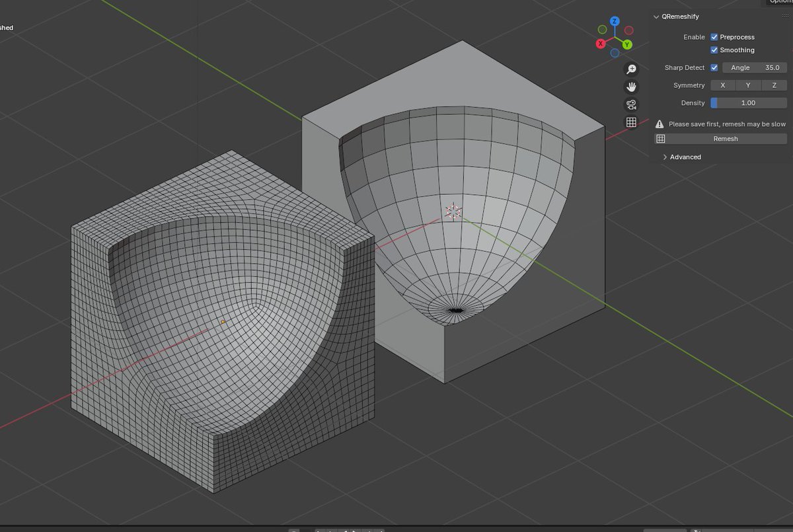Toggle the camera view icon
Screen dimensions: 793x532
(x=631, y=104)
